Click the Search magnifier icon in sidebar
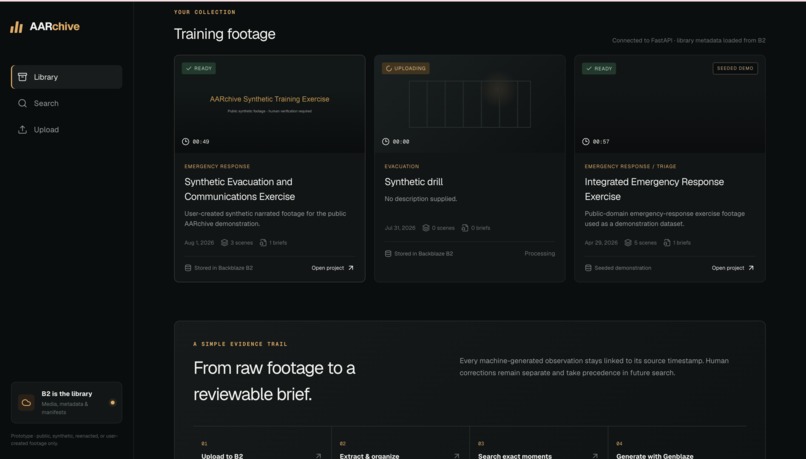Screen dimensions: 806x459 (x=22, y=103)
